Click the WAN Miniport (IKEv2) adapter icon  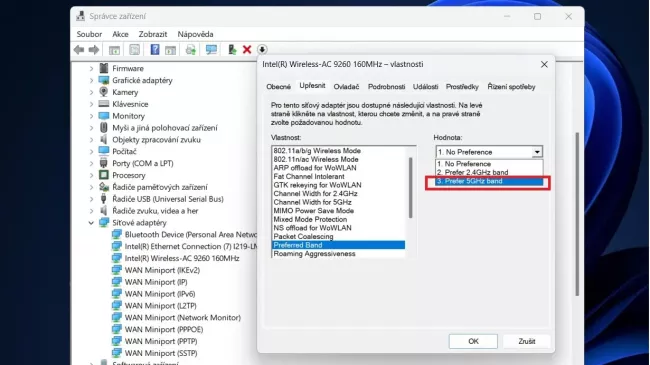pos(117,270)
